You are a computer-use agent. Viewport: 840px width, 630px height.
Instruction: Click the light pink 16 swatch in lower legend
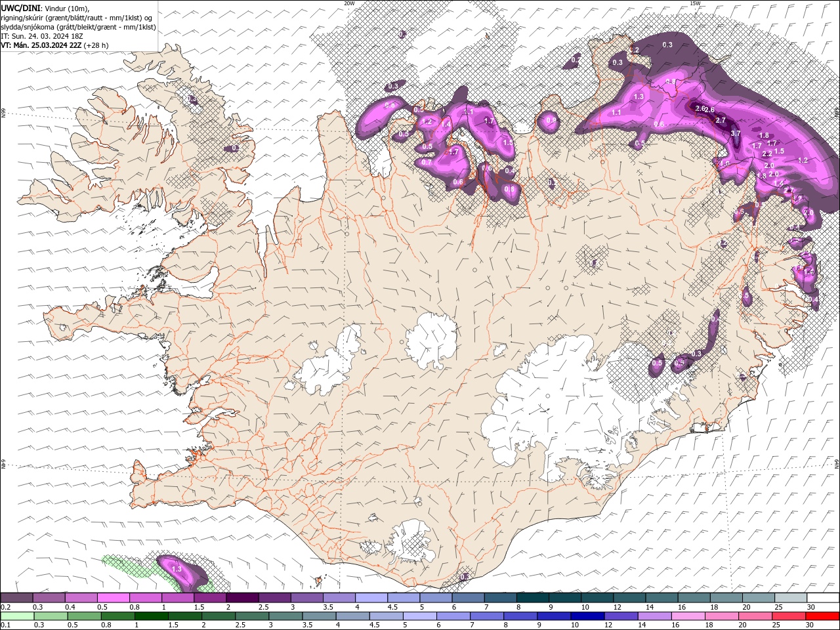[688, 616]
